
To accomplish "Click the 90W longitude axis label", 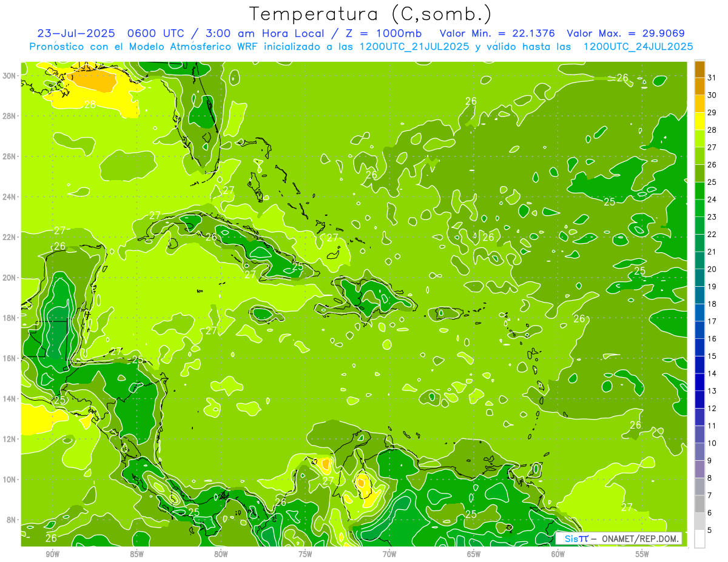I will coord(52,555).
